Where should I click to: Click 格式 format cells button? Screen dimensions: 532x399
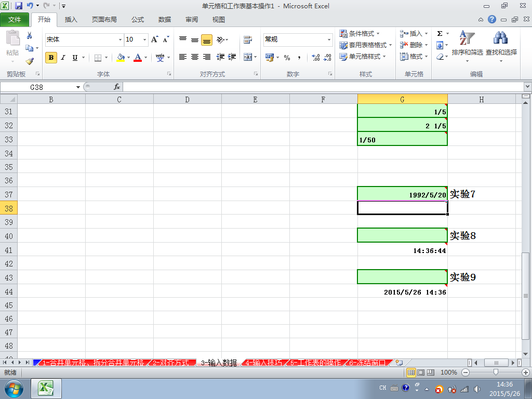[x=413, y=56]
